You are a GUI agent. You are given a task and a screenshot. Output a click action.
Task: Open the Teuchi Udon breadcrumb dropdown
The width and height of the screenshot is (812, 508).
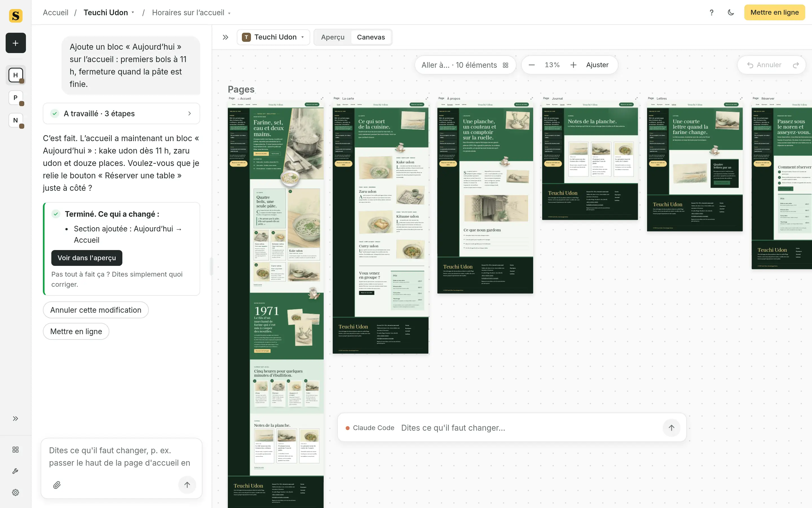(109, 12)
